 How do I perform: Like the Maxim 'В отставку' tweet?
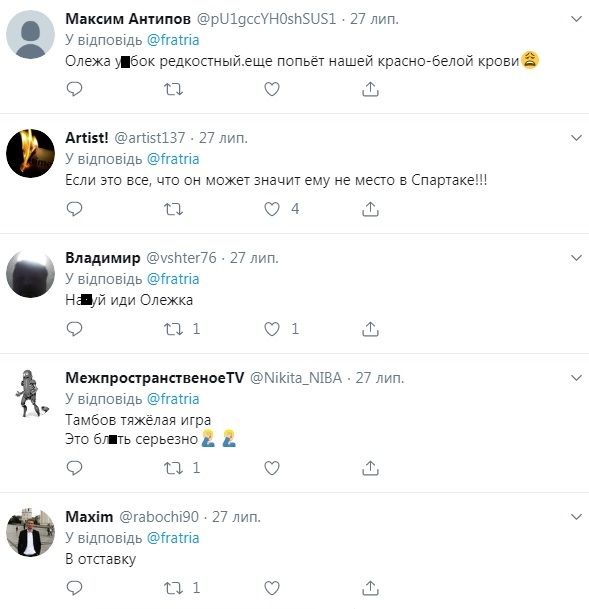coord(272,588)
